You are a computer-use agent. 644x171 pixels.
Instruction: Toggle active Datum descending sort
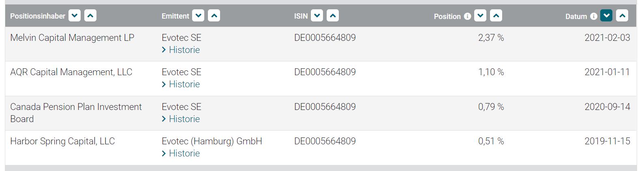[x=606, y=16]
